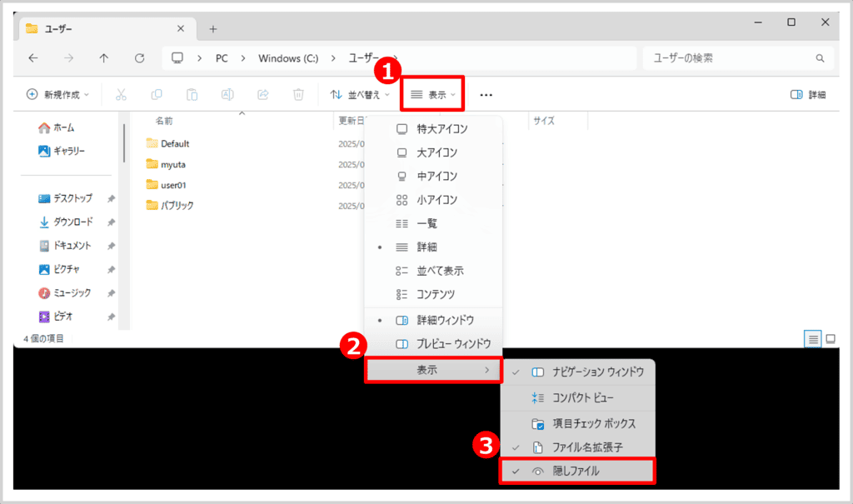The width and height of the screenshot is (853, 504).
Task: Click the Share toolbar icon
Action: pos(263,95)
